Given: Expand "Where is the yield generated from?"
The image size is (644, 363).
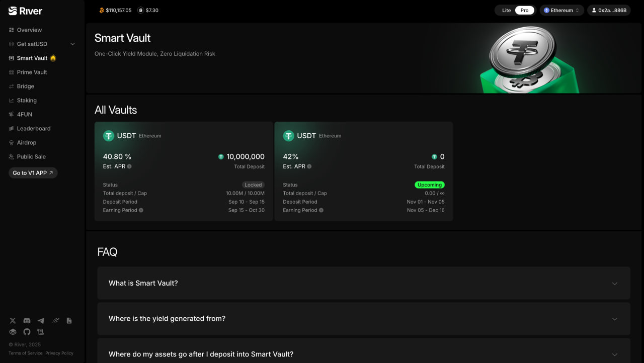Looking at the screenshot, I should coord(363,319).
